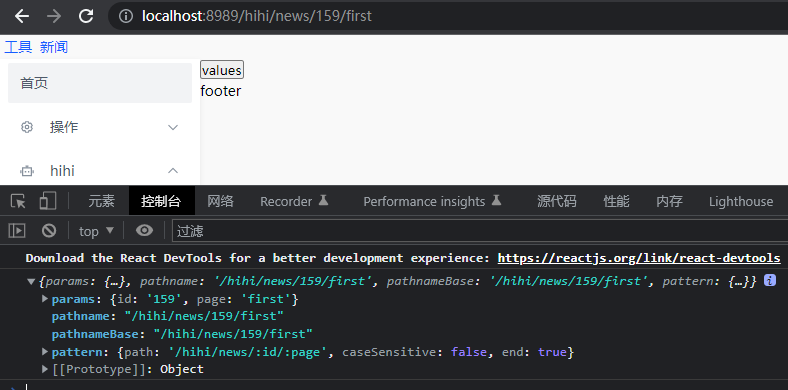Click the end true value
Screen dimensions: 788x390
coord(552,352)
